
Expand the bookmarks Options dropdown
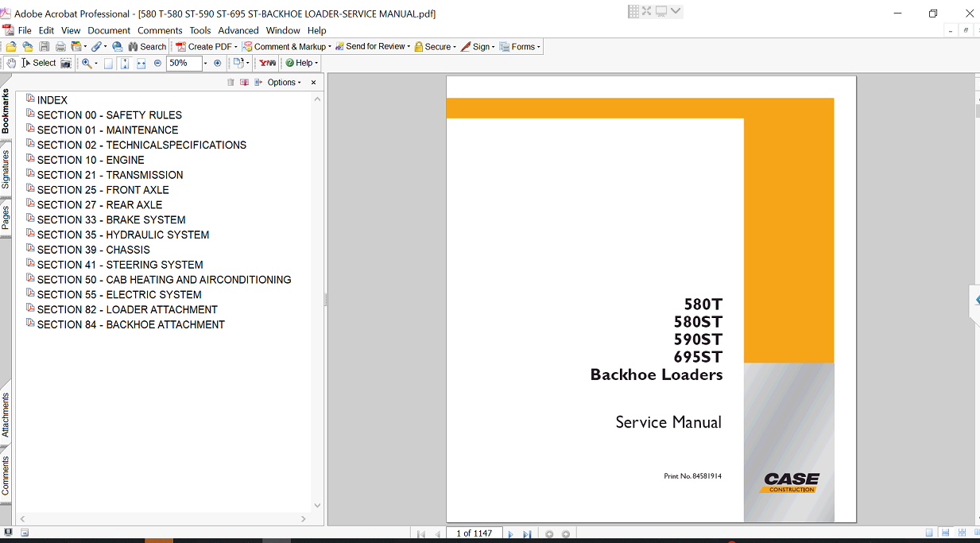(285, 83)
